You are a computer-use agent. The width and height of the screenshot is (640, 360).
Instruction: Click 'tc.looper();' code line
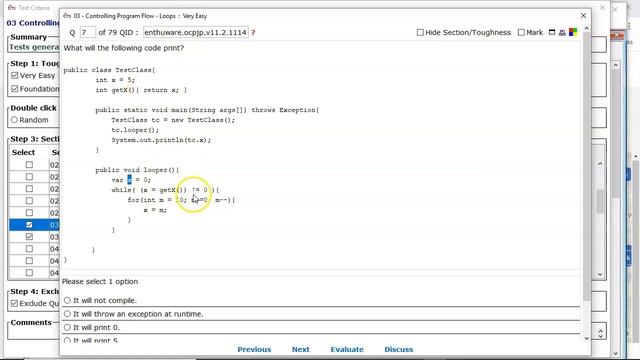(x=135, y=130)
